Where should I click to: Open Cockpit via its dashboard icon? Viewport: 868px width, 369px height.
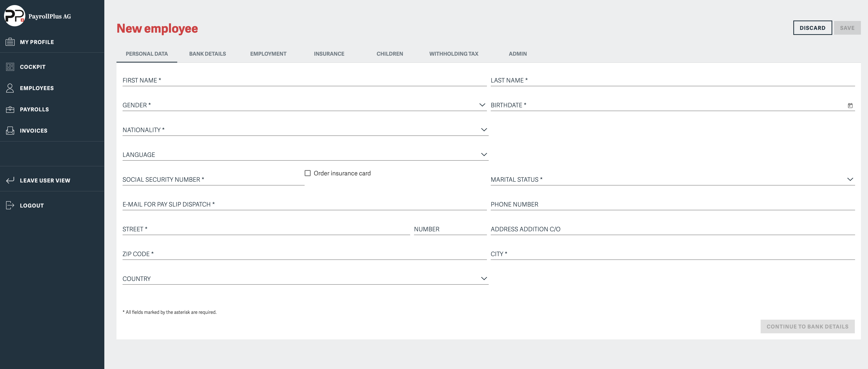(x=10, y=67)
